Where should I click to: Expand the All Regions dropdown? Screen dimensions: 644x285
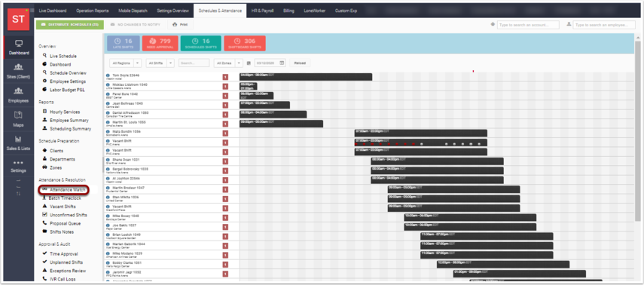pyautogui.click(x=126, y=63)
